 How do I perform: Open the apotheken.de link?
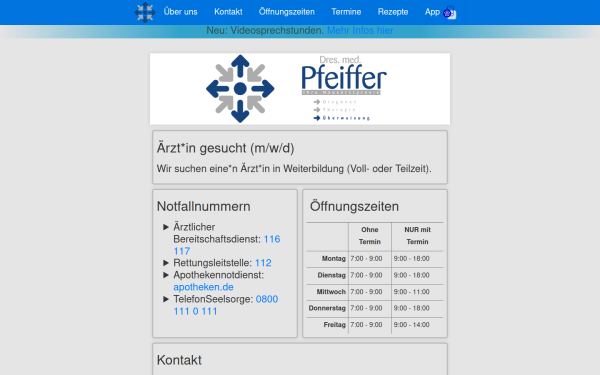(x=203, y=287)
